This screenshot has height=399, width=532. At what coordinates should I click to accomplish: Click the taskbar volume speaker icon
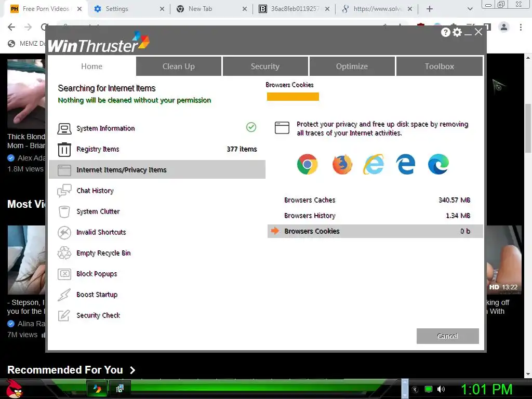pyautogui.click(x=441, y=389)
